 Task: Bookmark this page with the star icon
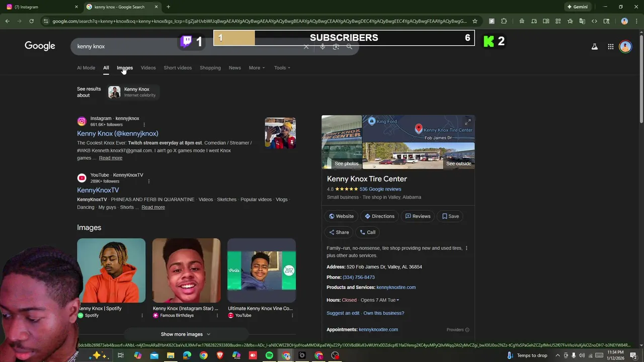coord(474,21)
